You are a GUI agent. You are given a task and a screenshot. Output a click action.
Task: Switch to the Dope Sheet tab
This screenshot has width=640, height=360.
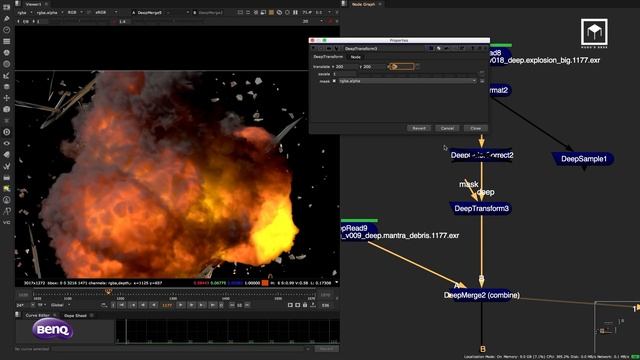pyautogui.click(x=76, y=315)
